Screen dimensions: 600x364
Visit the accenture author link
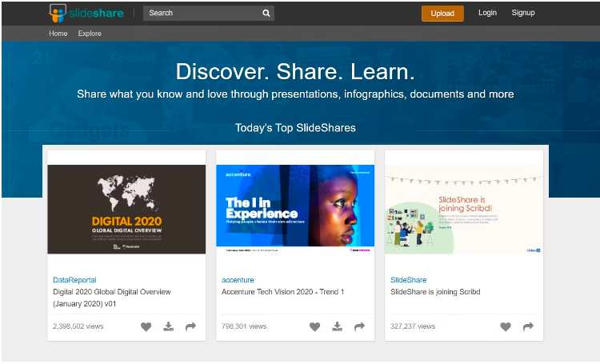pos(238,280)
